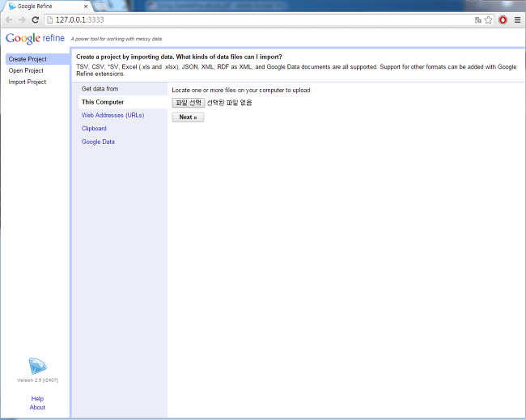Choose Clipboard as data source
The image size is (526, 420).
(94, 129)
